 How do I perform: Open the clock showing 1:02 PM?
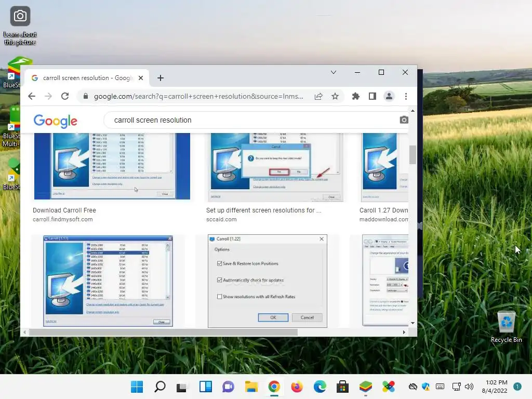tap(495, 387)
